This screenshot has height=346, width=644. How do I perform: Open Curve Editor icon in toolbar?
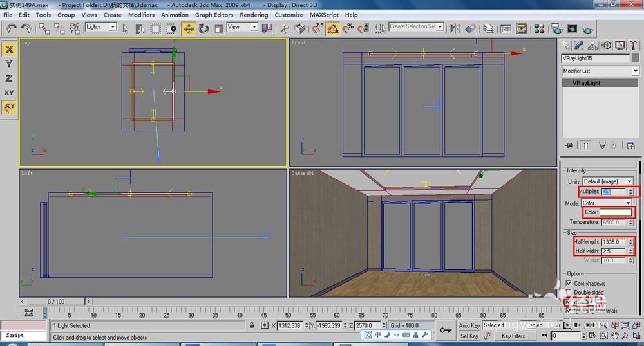coord(506,29)
